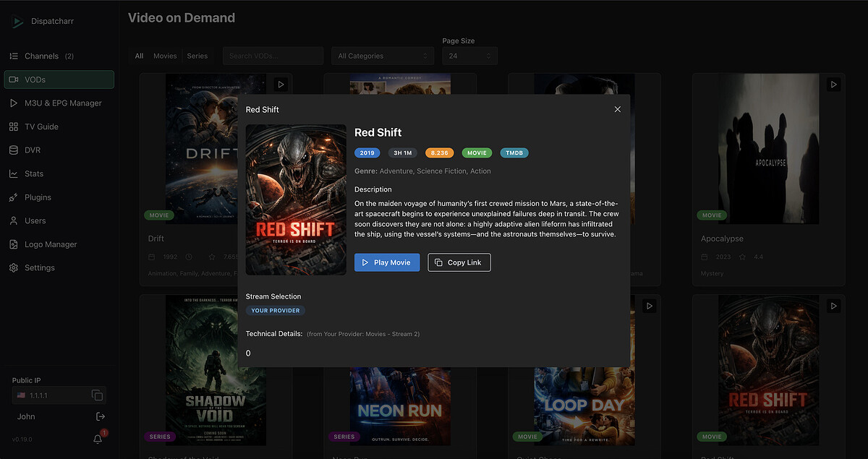
Task: Click the John username
Action: click(x=26, y=416)
